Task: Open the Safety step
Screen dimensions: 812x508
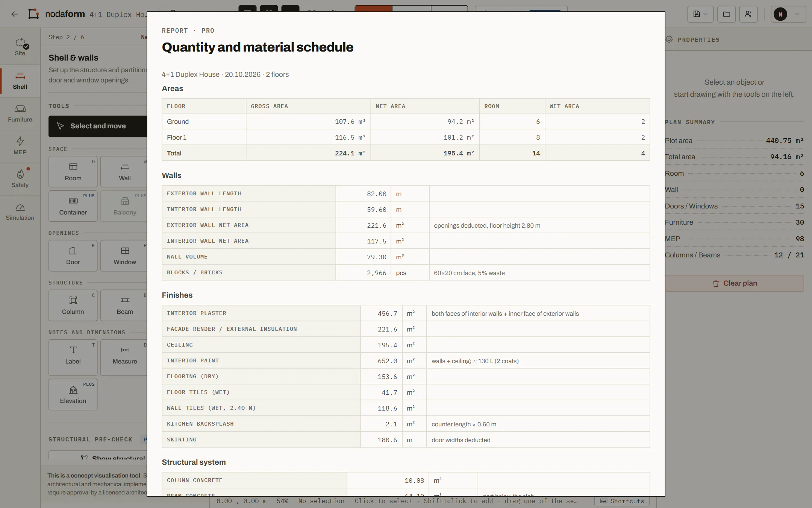Action: tap(20, 179)
